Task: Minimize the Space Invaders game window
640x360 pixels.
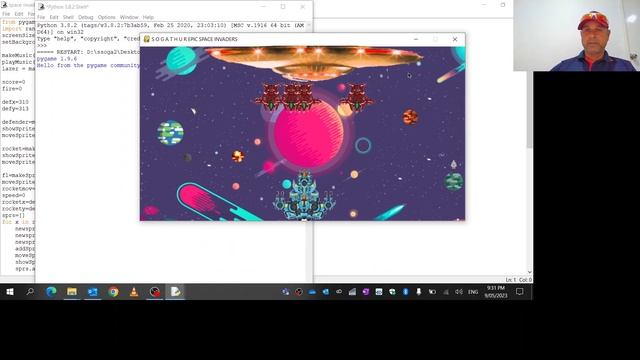Action: [416, 39]
